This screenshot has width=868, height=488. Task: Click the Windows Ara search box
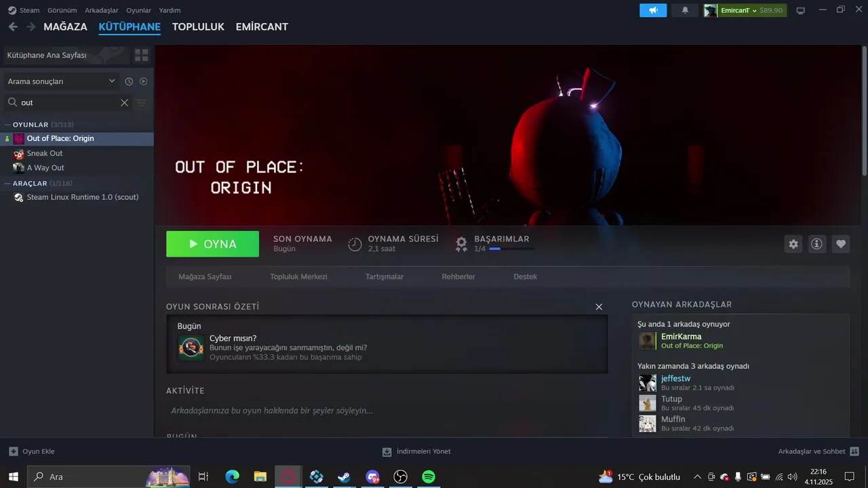click(109, 476)
